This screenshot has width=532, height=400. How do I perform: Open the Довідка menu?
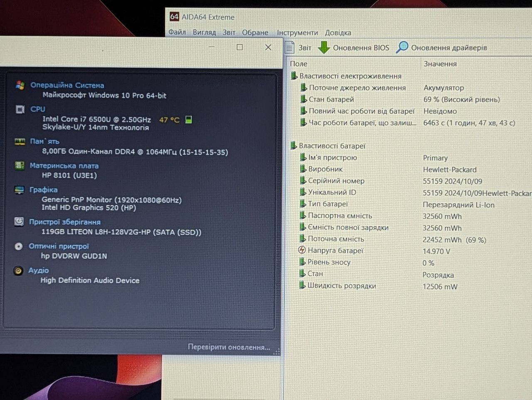coord(338,32)
